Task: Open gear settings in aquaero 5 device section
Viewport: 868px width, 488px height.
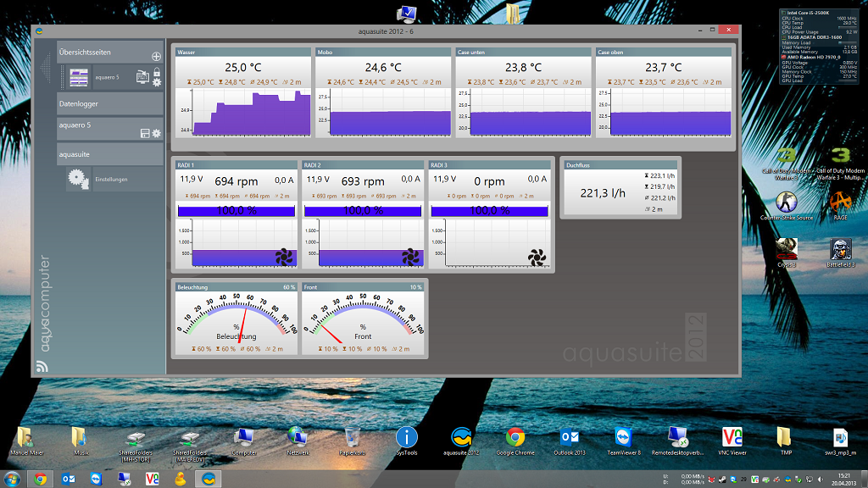Action: [156, 134]
